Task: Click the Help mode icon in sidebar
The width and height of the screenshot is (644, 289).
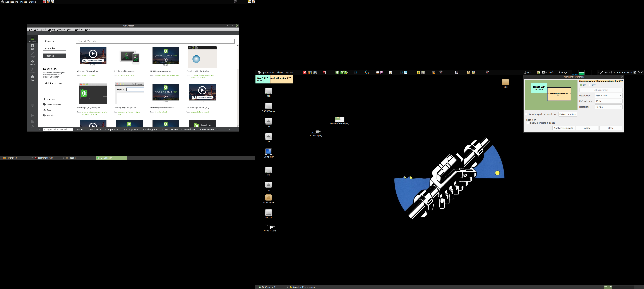Action: (32, 78)
